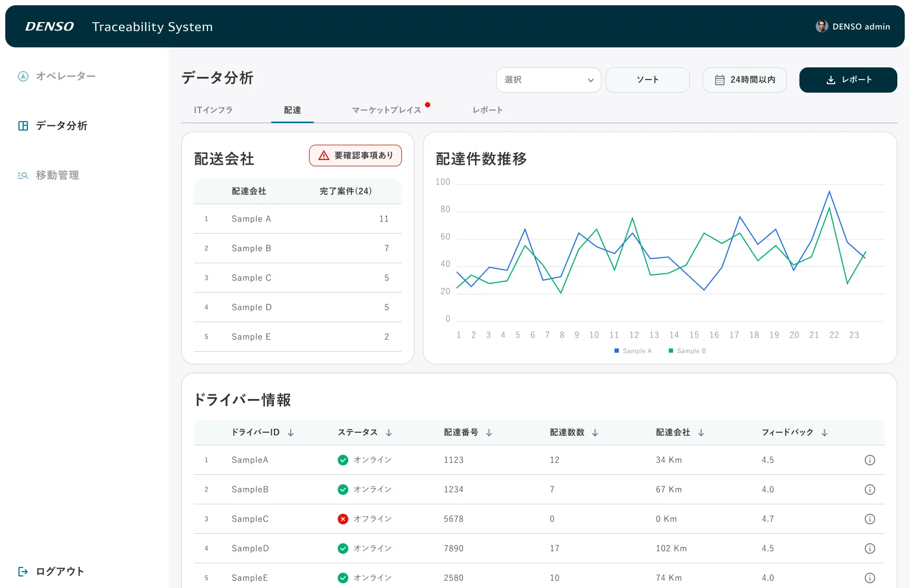Sort by フィードバック column arrow
Screen dimensions: 910x588
click(x=824, y=433)
